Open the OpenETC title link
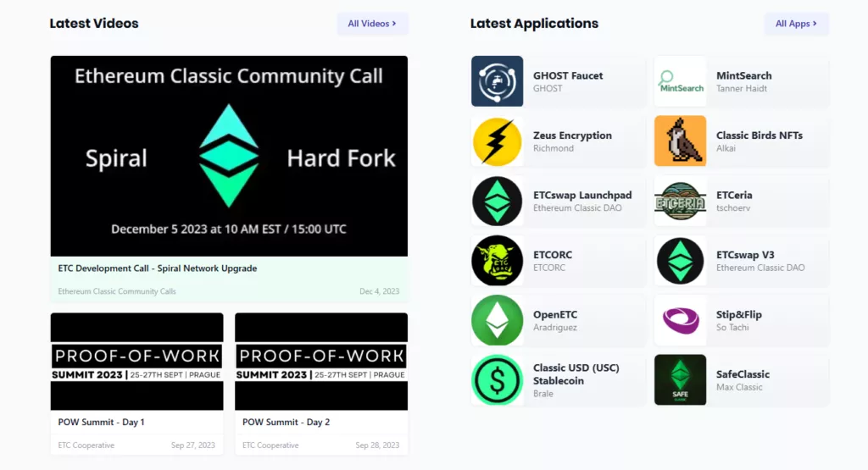Viewport: 868px width, 470px height. pos(555,315)
